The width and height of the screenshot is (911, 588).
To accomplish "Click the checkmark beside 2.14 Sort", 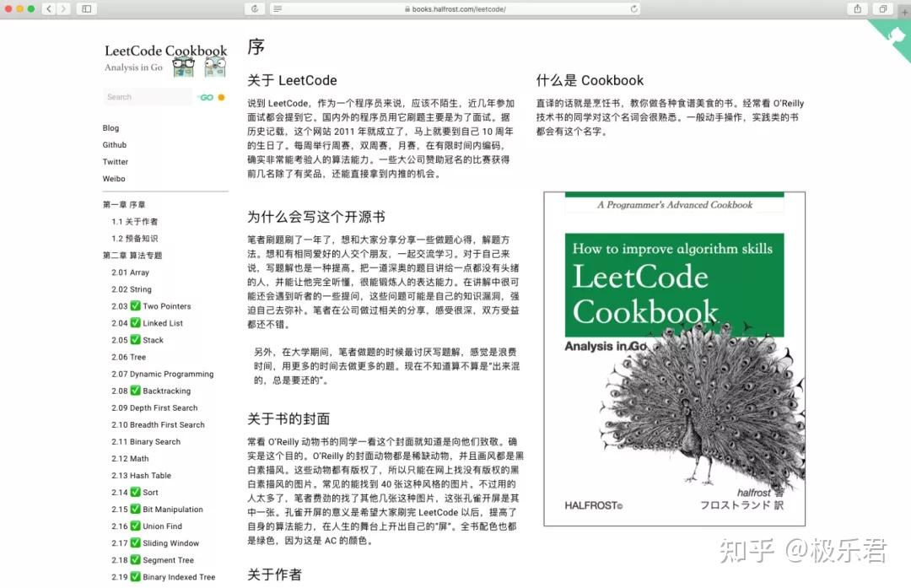I will click(x=134, y=491).
